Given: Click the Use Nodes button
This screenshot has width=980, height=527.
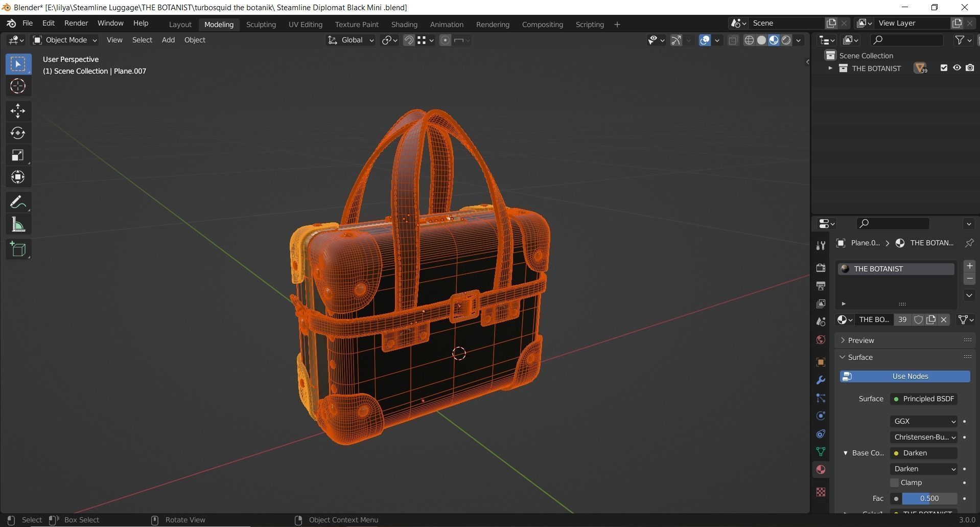Looking at the screenshot, I should tap(905, 376).
